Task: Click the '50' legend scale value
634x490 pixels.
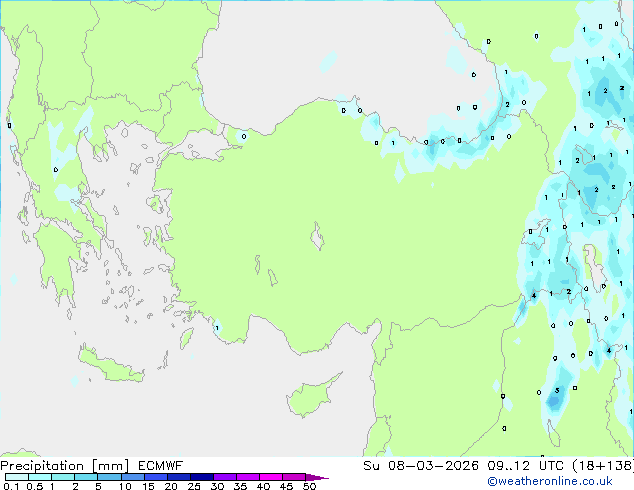Action: [x=309, y=486]
